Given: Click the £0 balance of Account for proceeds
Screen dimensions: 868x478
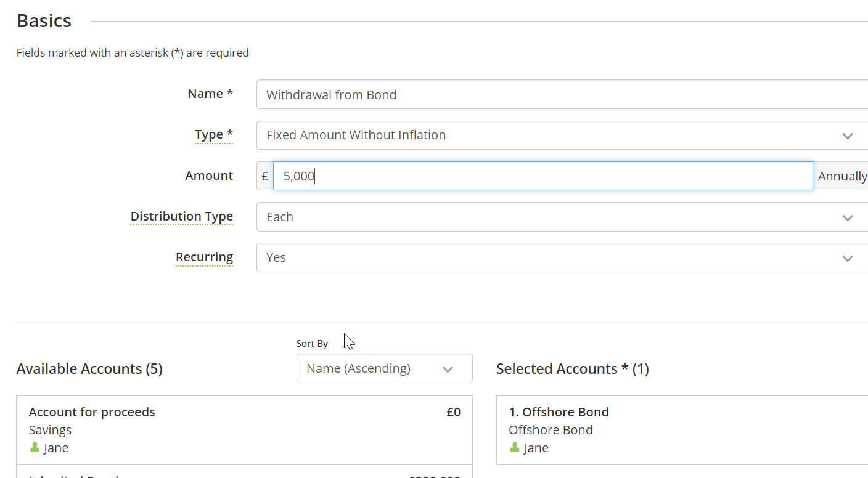Looking at the screenshot, I should [x=454, y=412].
